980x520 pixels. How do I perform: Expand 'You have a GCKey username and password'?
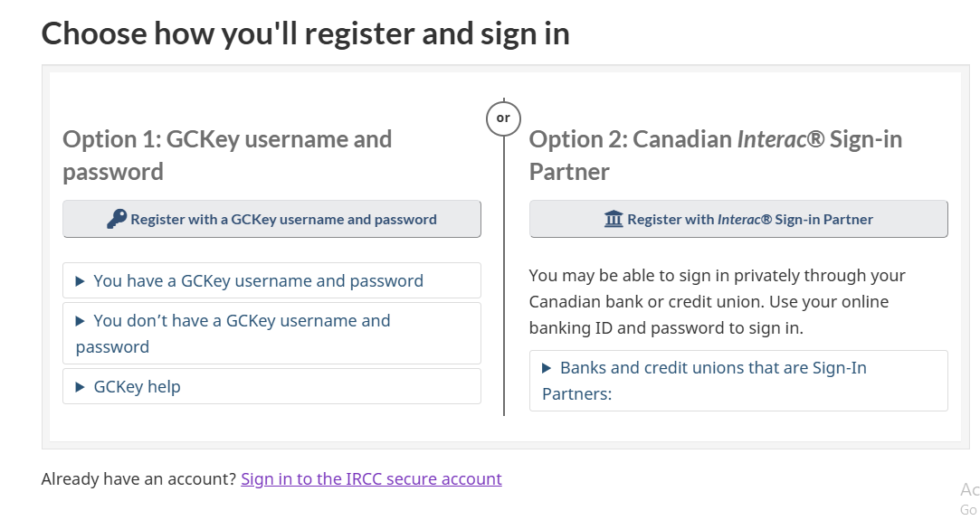(x=258, y=281)
